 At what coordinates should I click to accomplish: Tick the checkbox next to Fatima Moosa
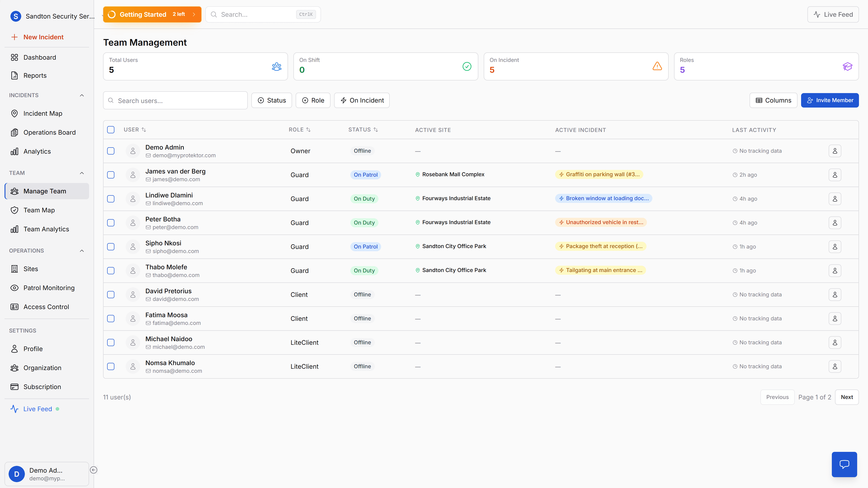[x=111, y=318]
